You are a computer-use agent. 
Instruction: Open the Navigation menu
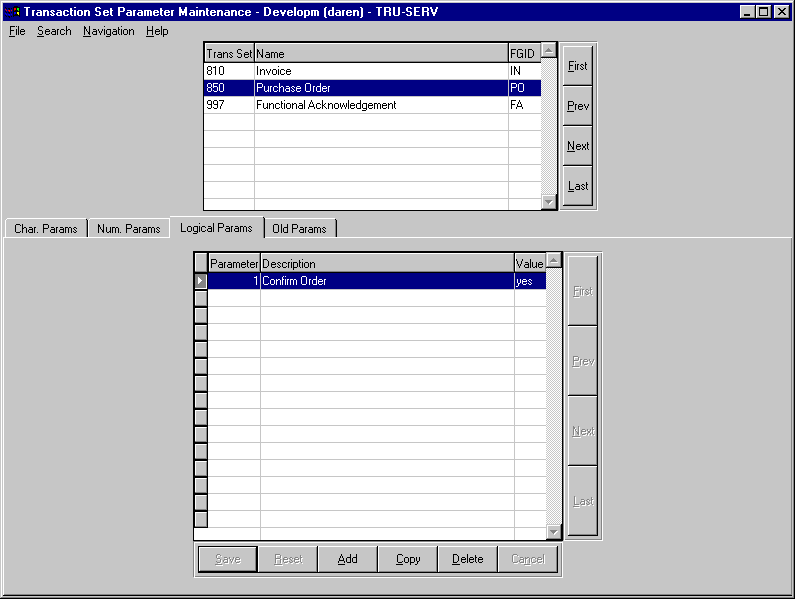click(x=108, y=31)
